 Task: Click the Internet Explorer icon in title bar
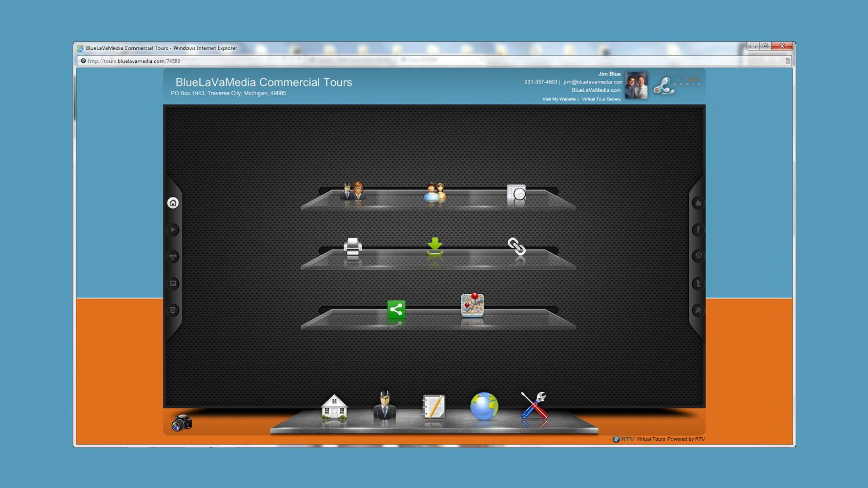80,48
